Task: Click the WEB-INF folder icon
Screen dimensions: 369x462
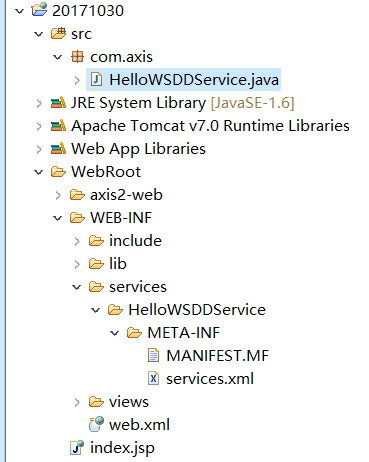Action: 77,218
